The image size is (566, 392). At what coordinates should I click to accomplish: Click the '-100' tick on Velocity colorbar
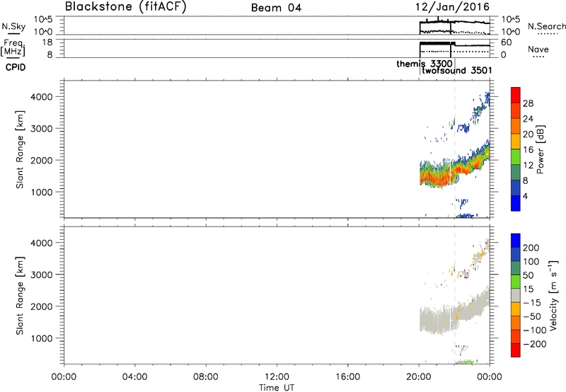(x=535, y=330)
